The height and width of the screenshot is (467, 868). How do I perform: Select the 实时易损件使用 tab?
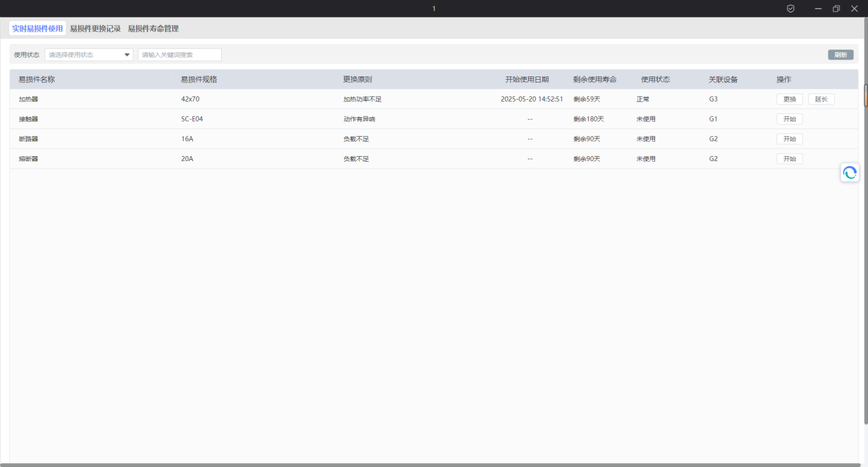pos(38,29)
